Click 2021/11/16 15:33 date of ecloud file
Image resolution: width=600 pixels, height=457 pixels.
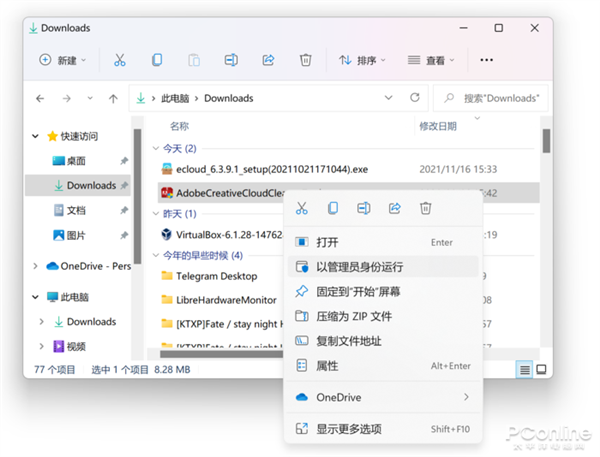point(458,169)
